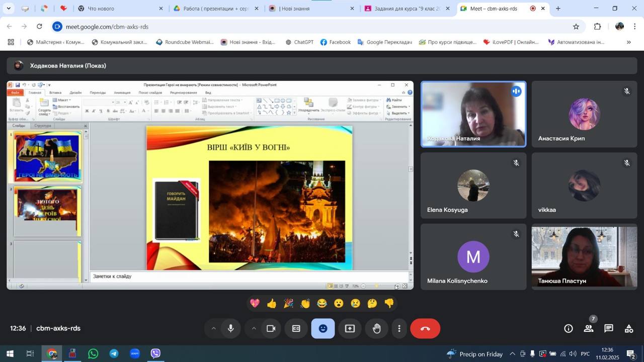Raise your hand in the meeting
The height and width of the screenshot is (362, 644).
[376, 329]
